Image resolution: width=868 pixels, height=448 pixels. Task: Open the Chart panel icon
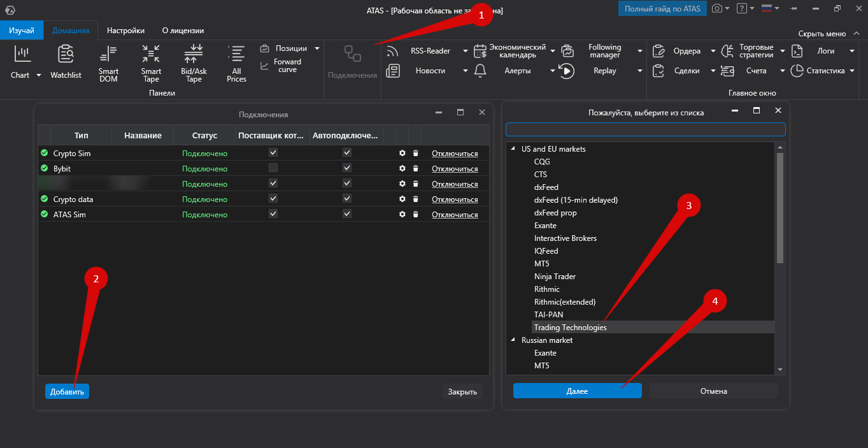[x=23, y=54]
